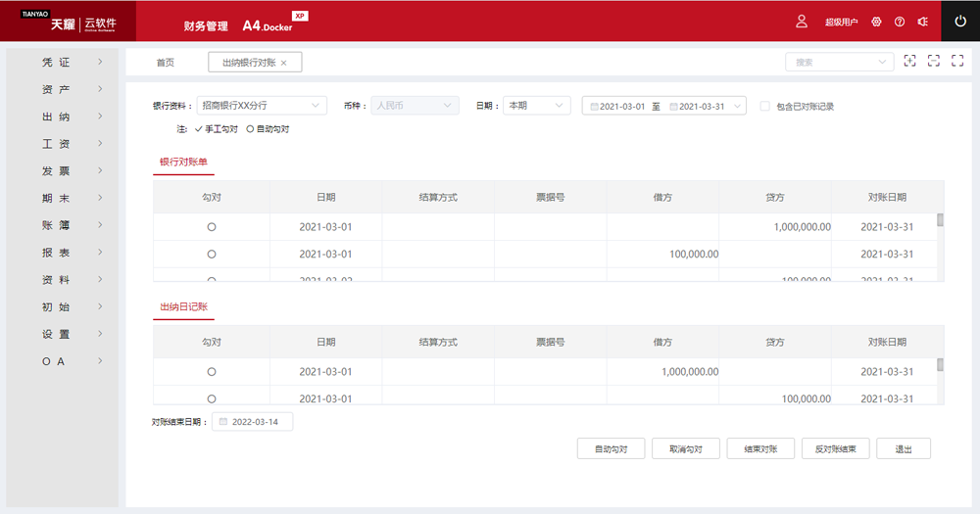Viewport: 980px width, 514px height.
Task: Click the user profile icon
Action: point(802,21)
